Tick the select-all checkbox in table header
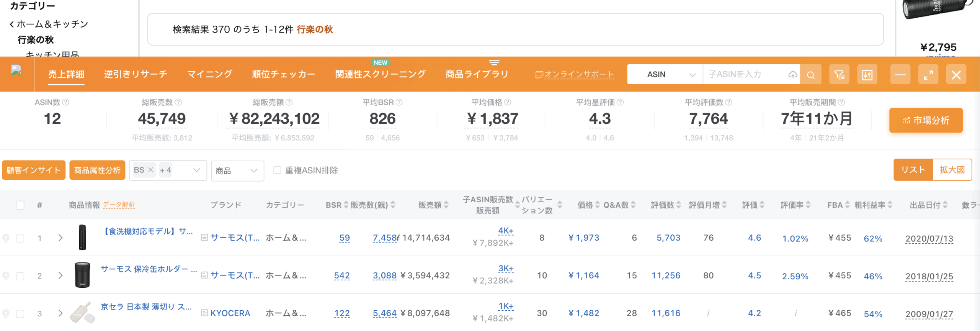The height and width of the screenshot is (331, 980). click(x=20, y=205)
